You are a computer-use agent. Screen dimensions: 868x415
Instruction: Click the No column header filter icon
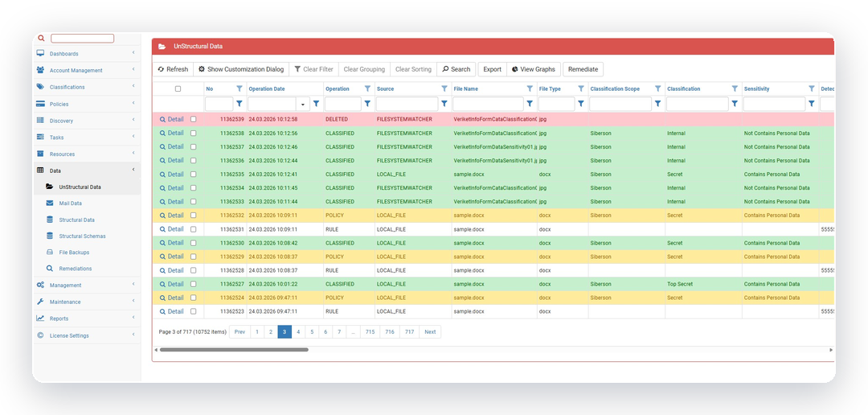click(240, 88)
